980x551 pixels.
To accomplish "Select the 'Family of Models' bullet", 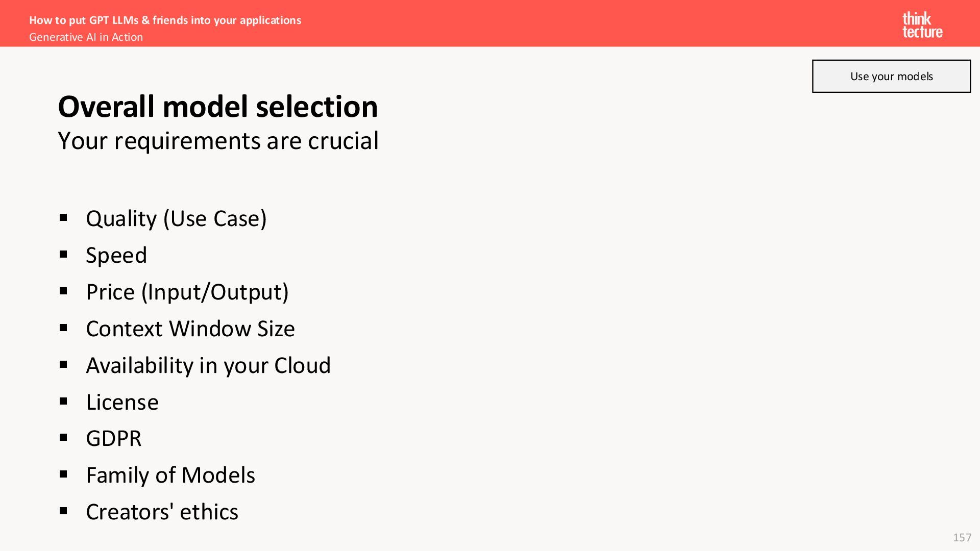I will [x=170, y=475].
